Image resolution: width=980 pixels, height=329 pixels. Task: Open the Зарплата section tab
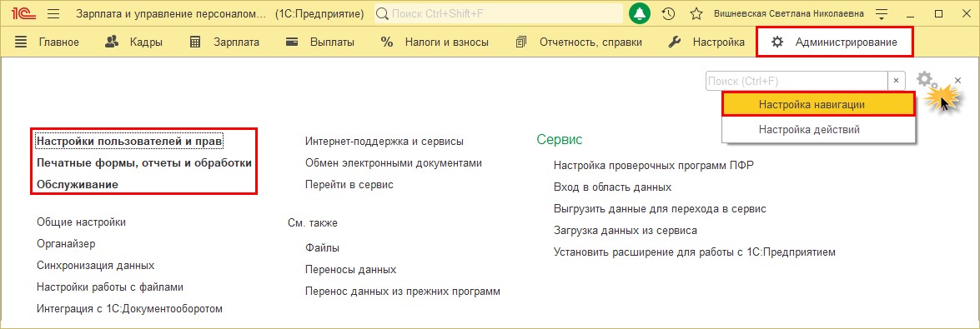point(224,42)
